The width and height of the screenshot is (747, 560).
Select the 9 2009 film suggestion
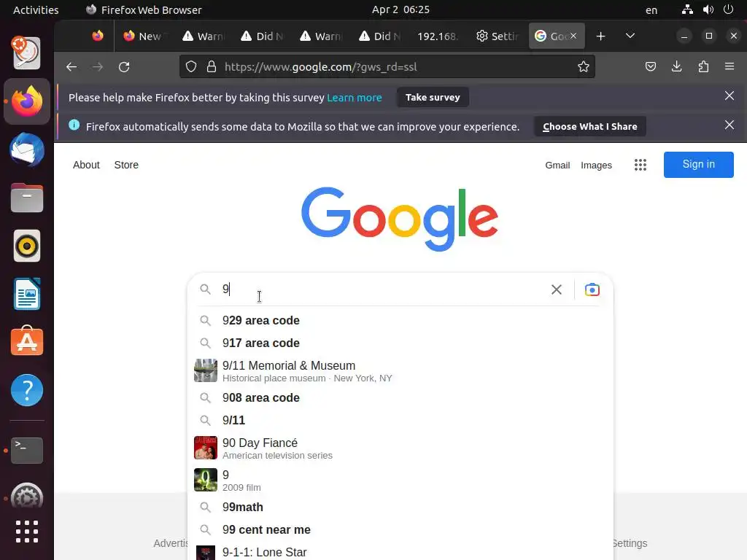pyautogui.click(x=400, y=480)
